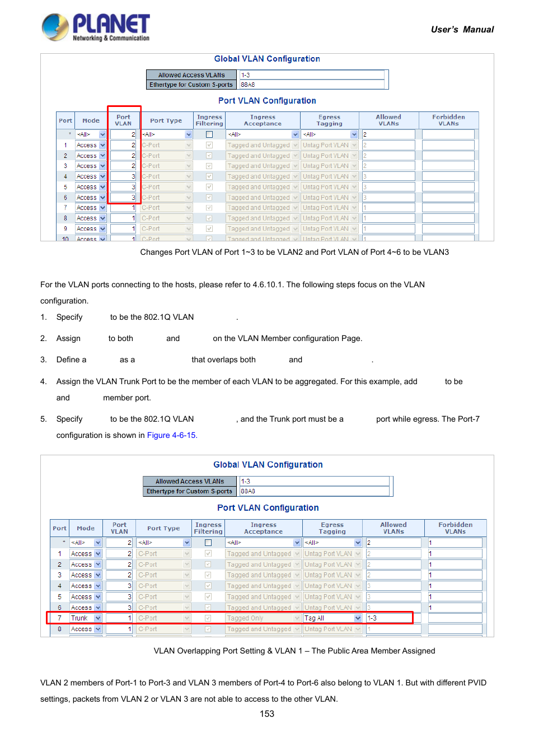Viewport: 534px width, 756px height.
Task: Click the Port VLAN Configuration heading in lower figure
Action: pyautogui.click(x=268, y=508)
